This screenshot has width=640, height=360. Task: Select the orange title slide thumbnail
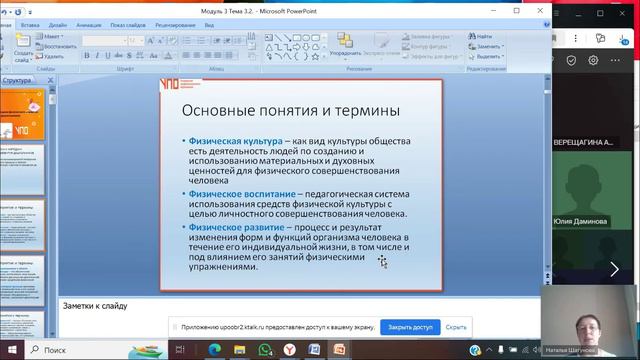[x=22, y=115]
